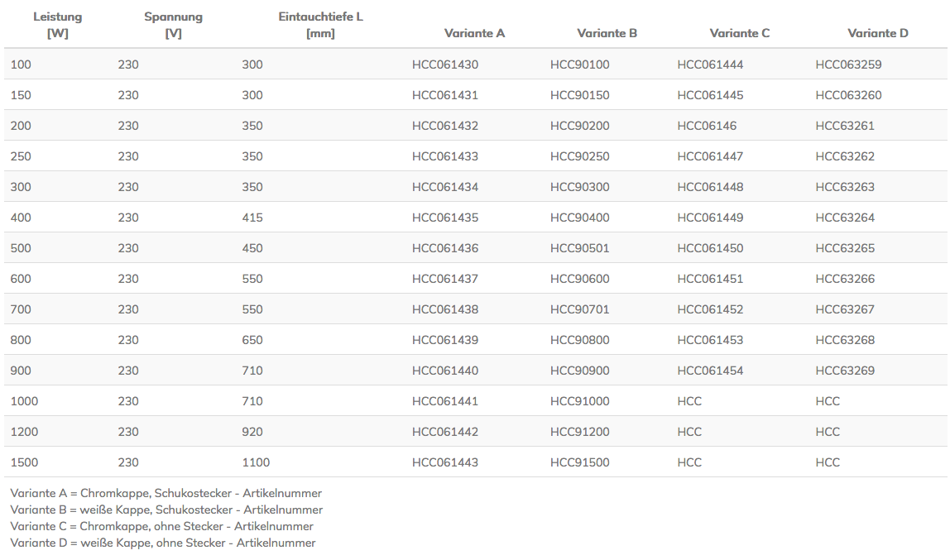Select article number HCC061437
The width and height of the screenshot is (950, 560).
point(445,279)
